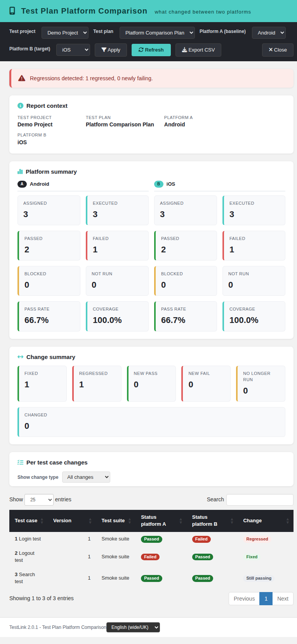The height and width of the screenshot is (644, 297).
Task: Focus the table Search input field
Action: 260,500
